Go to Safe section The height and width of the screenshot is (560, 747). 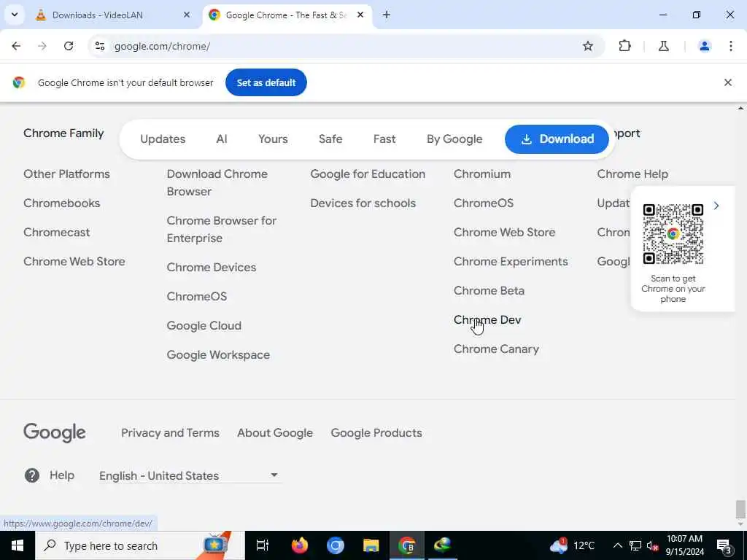point(330,139)
